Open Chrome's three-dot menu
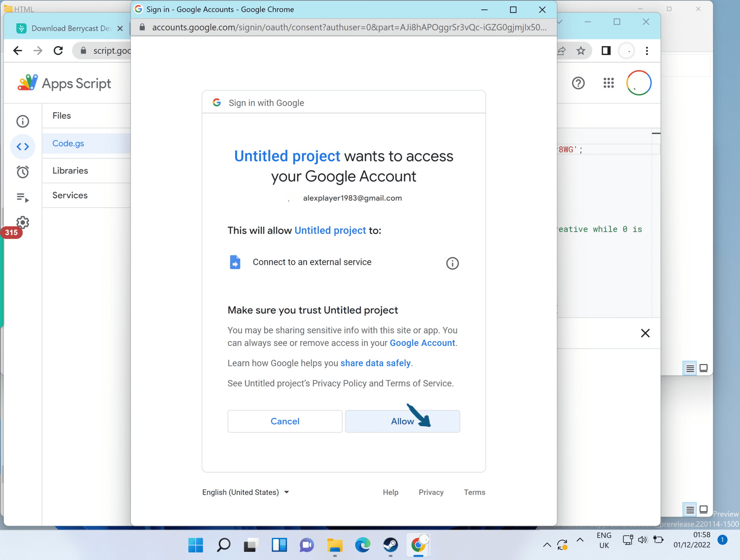The image size is (740, 560). point(646,51)
